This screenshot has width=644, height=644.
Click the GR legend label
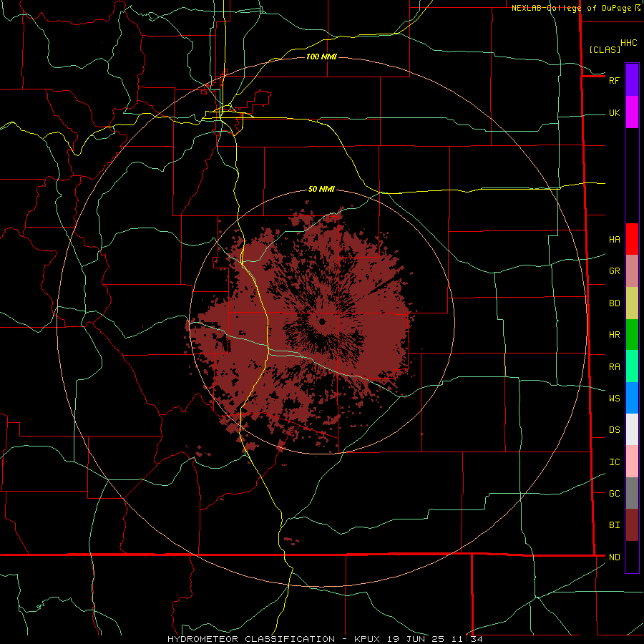(x=615, y=271)
